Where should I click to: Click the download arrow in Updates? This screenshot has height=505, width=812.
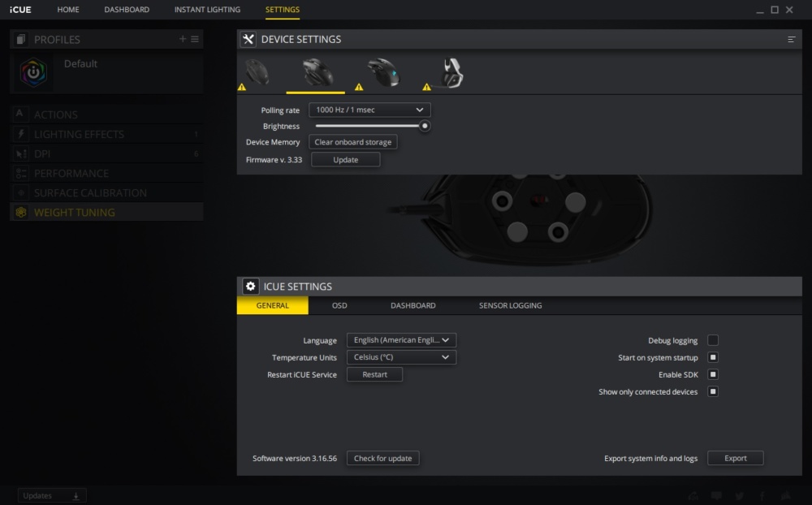pyautogui.click(x=76, y=496)
